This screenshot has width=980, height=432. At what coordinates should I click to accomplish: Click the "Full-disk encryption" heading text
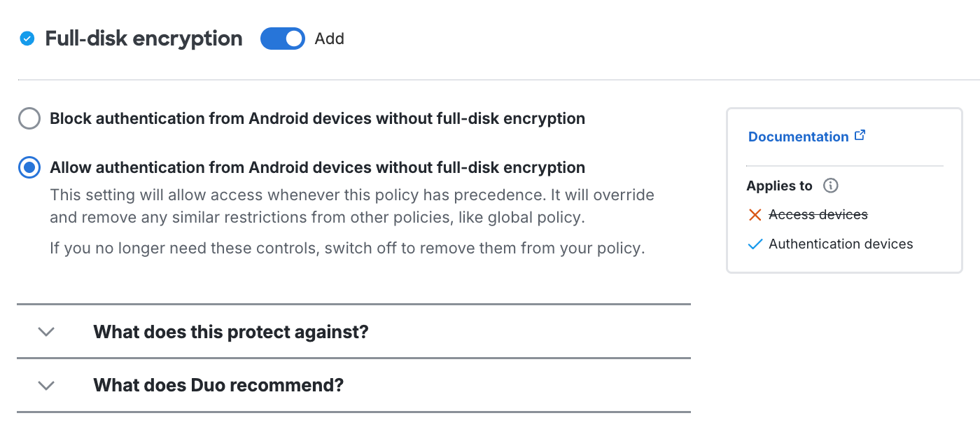pyautogui.click(x=143, y=39)
